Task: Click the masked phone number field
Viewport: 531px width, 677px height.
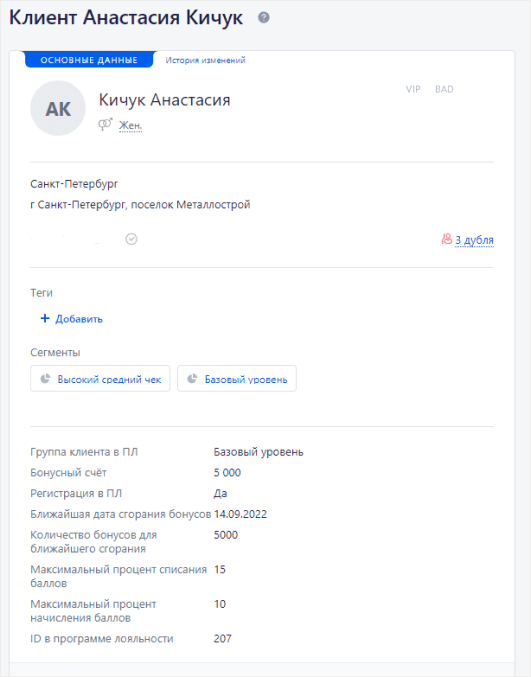Action: pos(73,239)
